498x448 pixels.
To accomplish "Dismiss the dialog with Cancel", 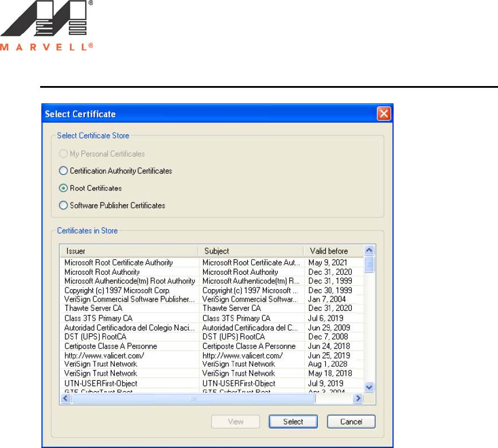I will pos(351,422).
